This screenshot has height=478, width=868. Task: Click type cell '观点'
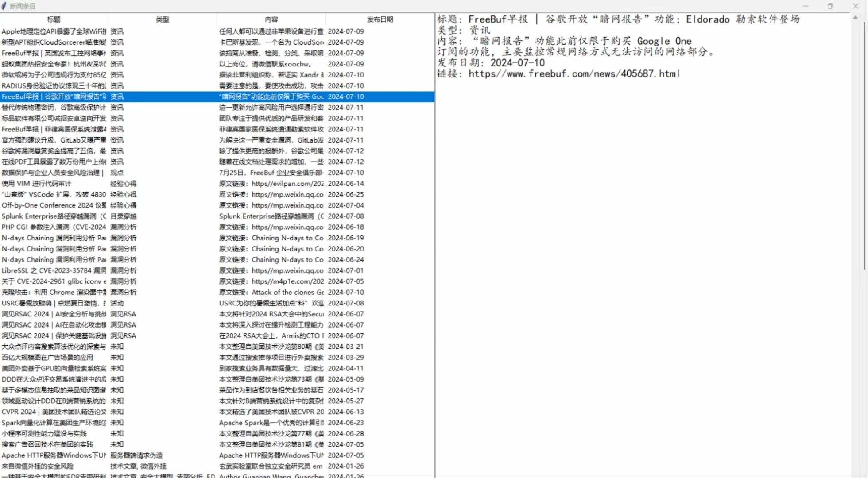117,173
